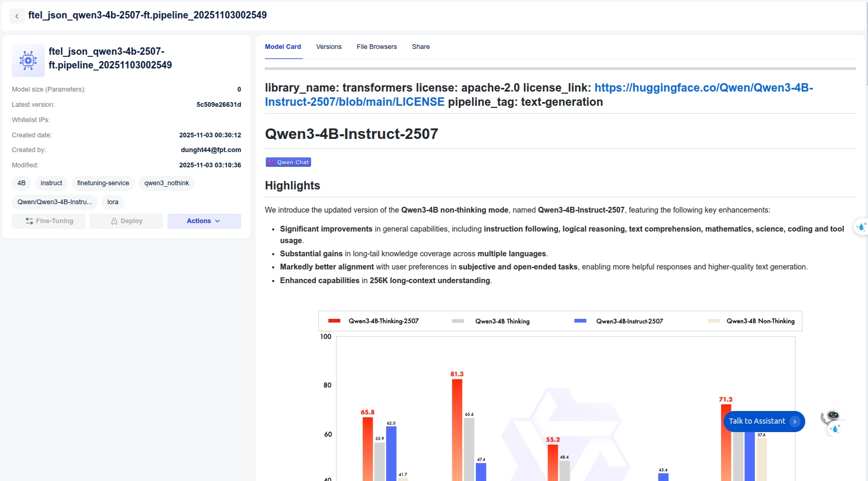The width and height of the screenshot is (868, 481).
Task: Select the Model Card tab
Action: (x=283, y=47)
